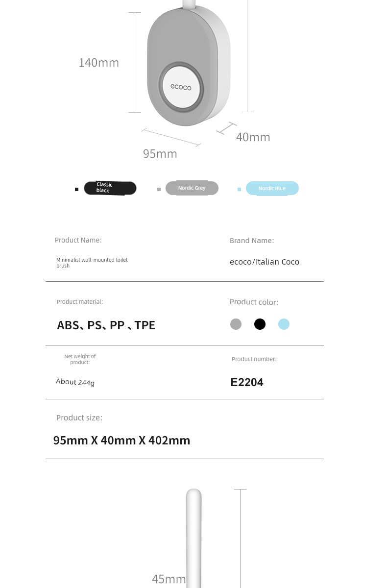
Task: Click the Classic black color pill
Action: click(110, 188)
